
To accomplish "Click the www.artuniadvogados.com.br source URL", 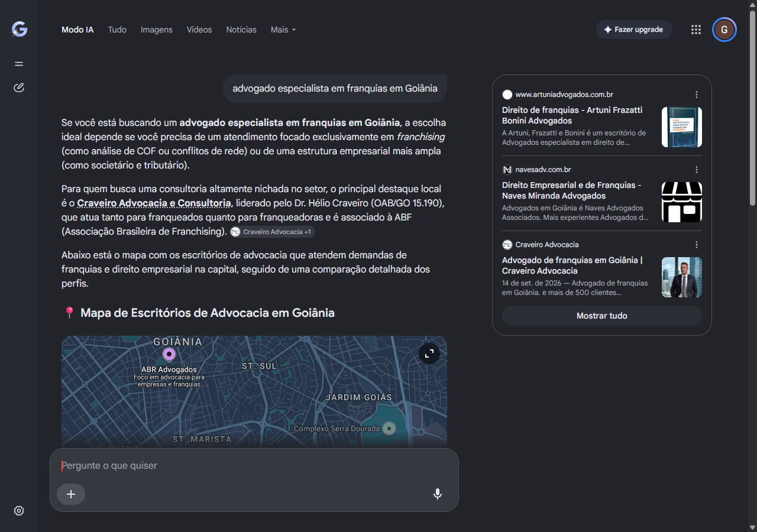I will (564, 95).
